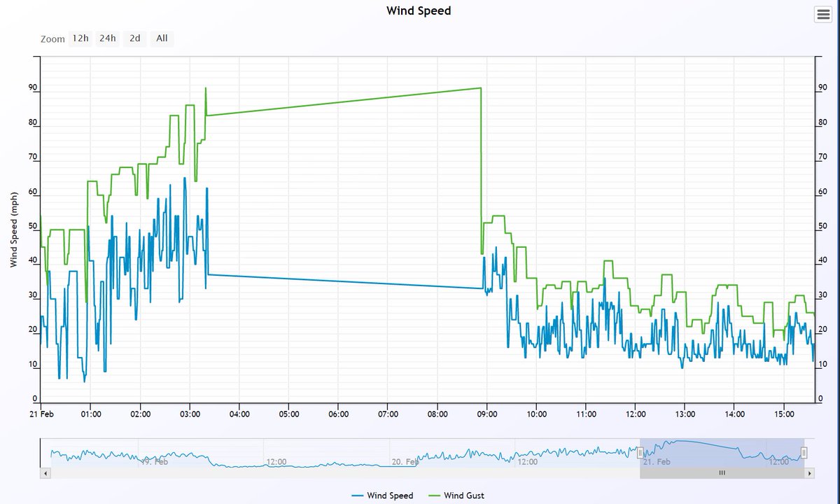
Task: Click the Zoom label text
Action: 52,39
